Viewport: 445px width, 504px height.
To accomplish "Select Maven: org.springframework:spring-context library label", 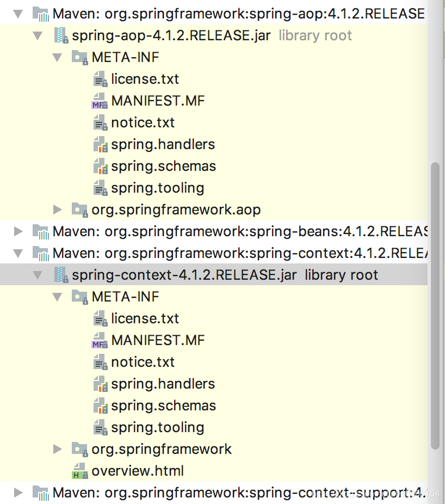I will pyautogui.click(x=240, y=253).
